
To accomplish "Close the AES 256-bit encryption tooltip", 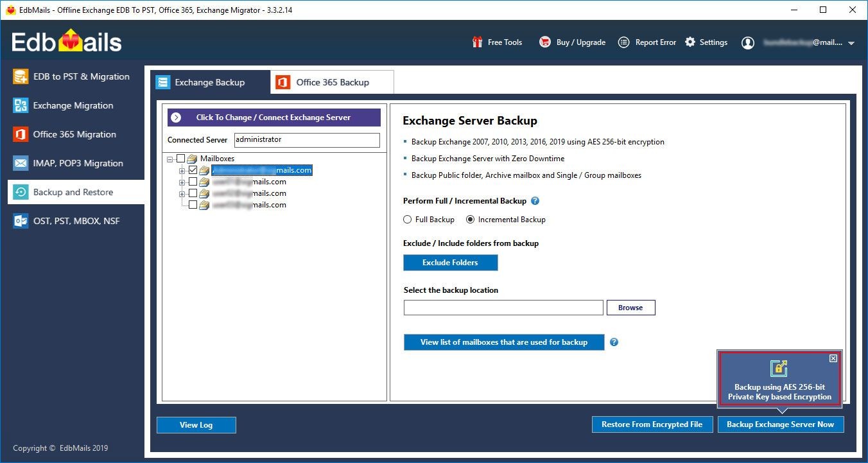I will pyautogui.click(x=833, y=358).
